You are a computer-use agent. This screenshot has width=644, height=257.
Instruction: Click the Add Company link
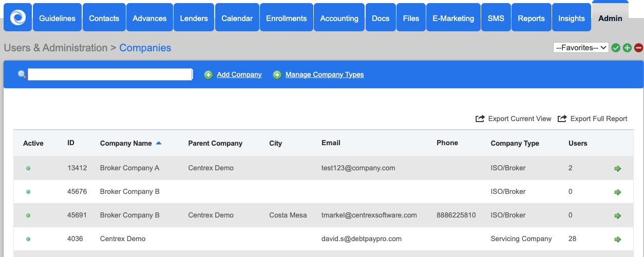coord(239,75)
